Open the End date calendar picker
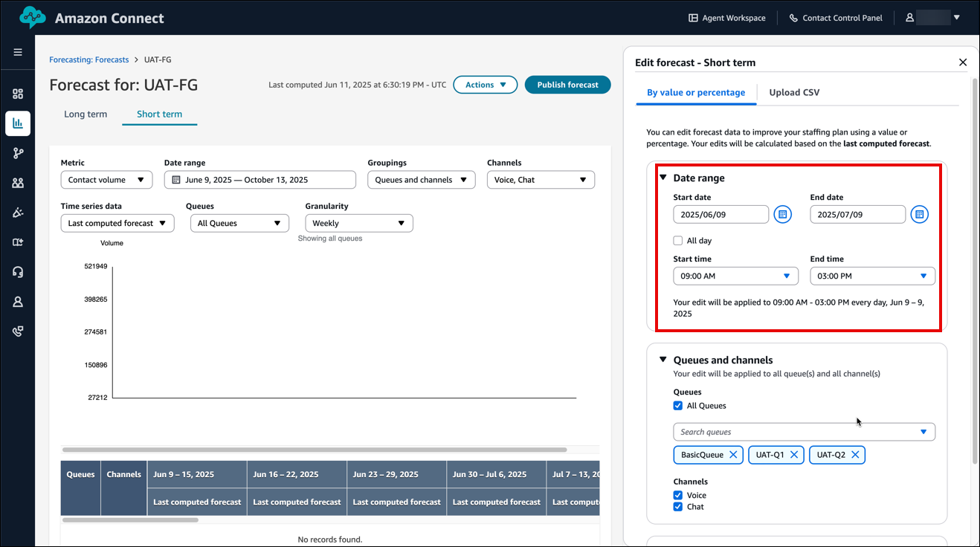Viewport: 980px width, 547px height. coord(919,215)
